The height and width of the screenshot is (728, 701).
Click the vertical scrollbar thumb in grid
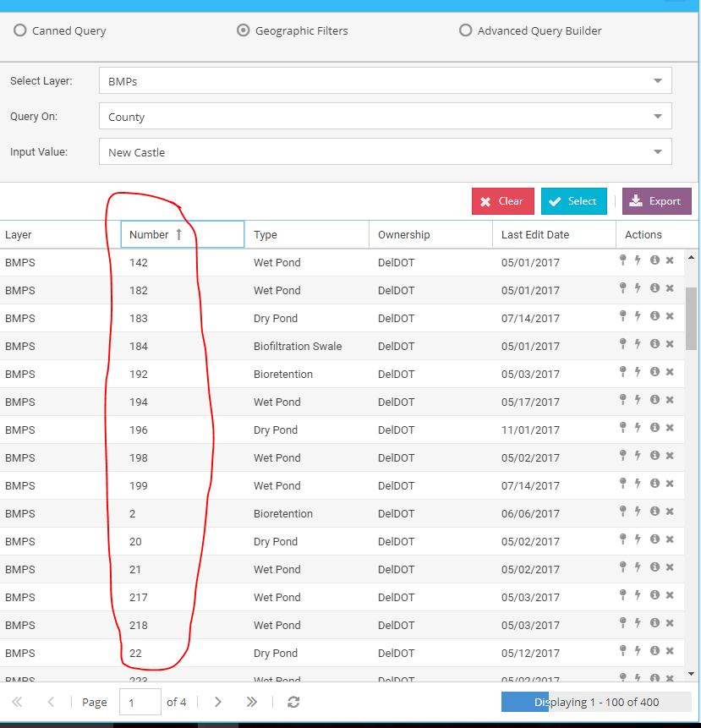[x=691, y=319]
